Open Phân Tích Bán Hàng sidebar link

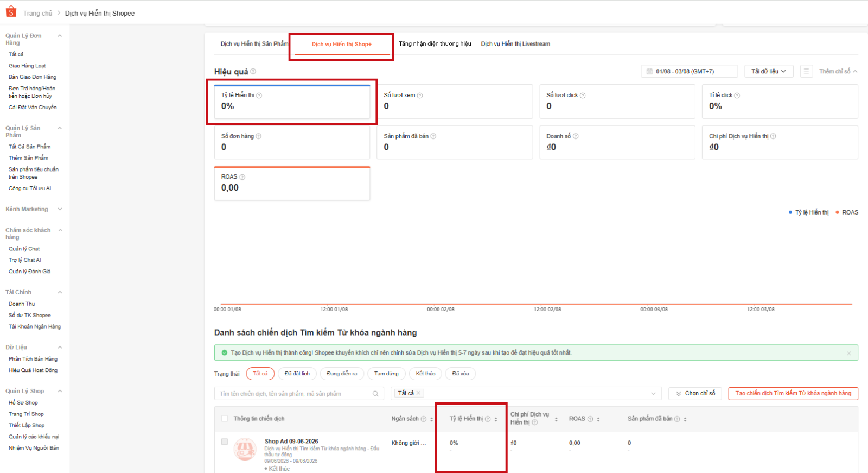[33, 359]
